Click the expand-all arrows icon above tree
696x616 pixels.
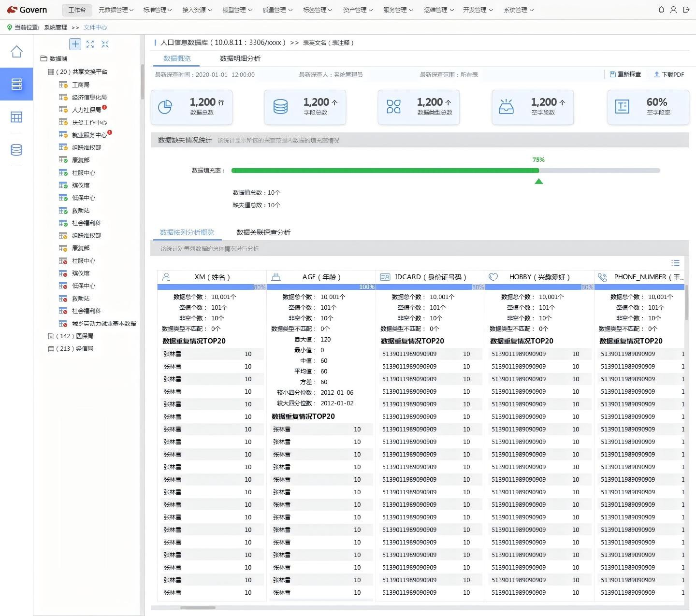tap(90, 44)
